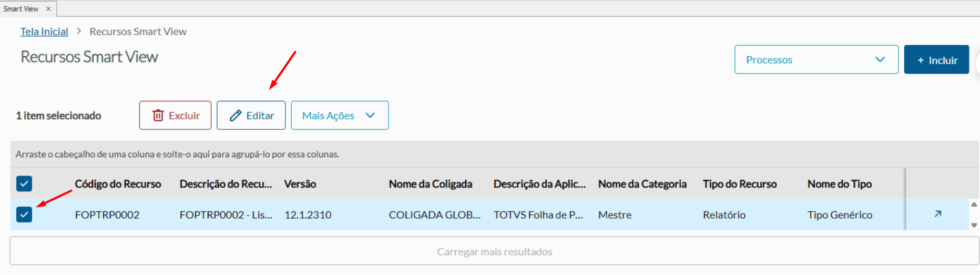Screen dimensions: 980x275
Task: Click the trash icon on Excluir
Action: pos(158,115)
